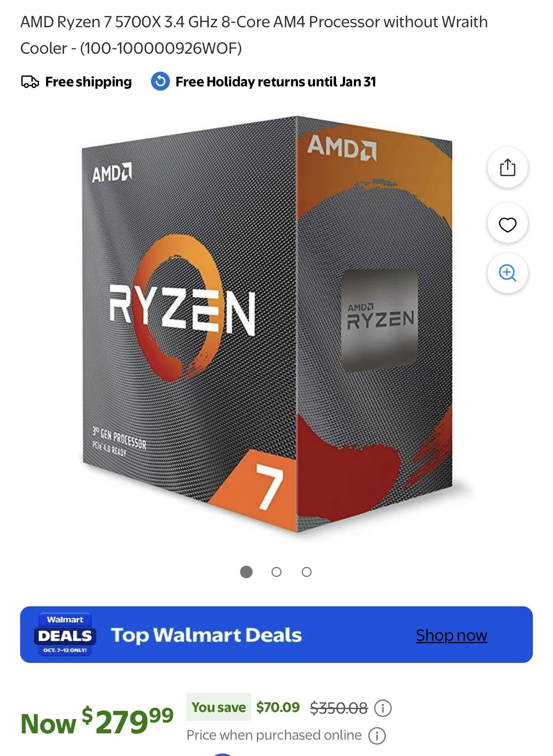Click the Top Walmart Deals banner text
Image resolution: width=553 pixels, height=756 pixels.
206,635
